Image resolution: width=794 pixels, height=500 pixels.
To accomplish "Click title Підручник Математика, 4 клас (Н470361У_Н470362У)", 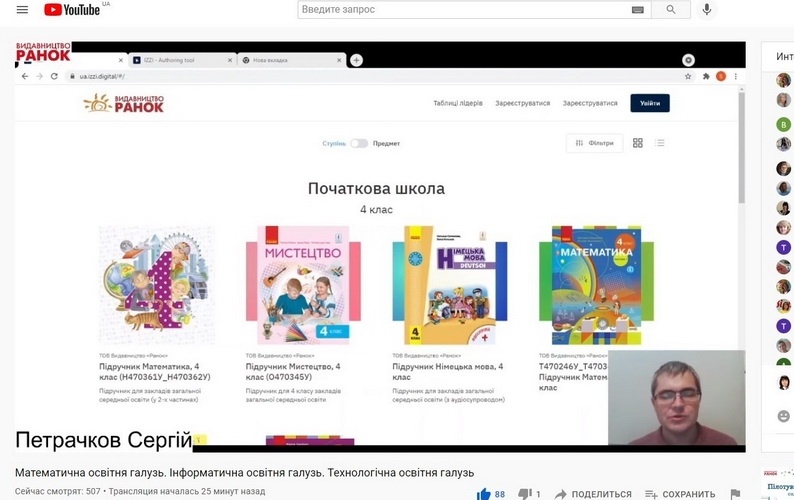I will (x=154, y=372).
